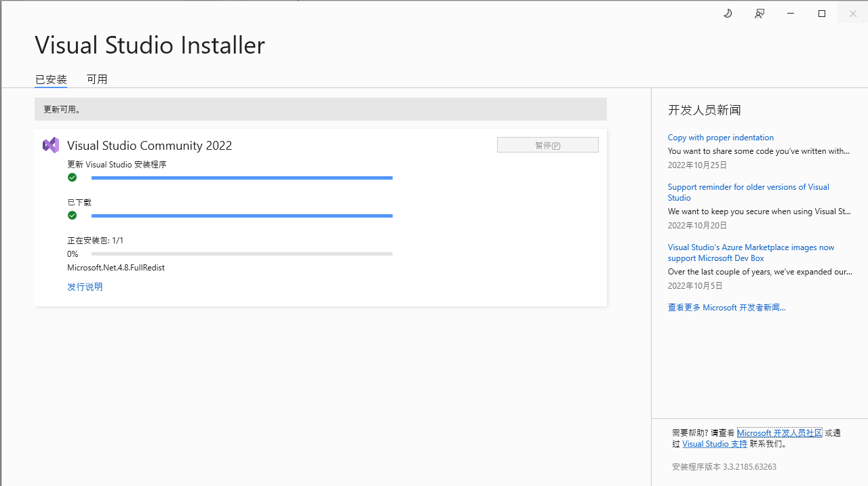Image resolution: width=868 pixels, height=486 pixels.
Task: Click the Visual Studio Community 2022 product logo
Action: click(x=51, y=144)
